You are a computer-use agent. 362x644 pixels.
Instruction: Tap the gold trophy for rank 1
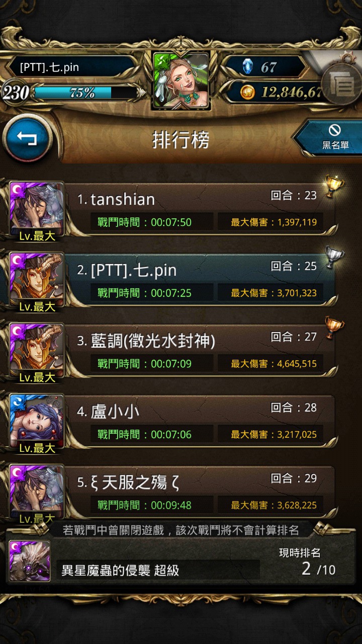pos(333,185)
